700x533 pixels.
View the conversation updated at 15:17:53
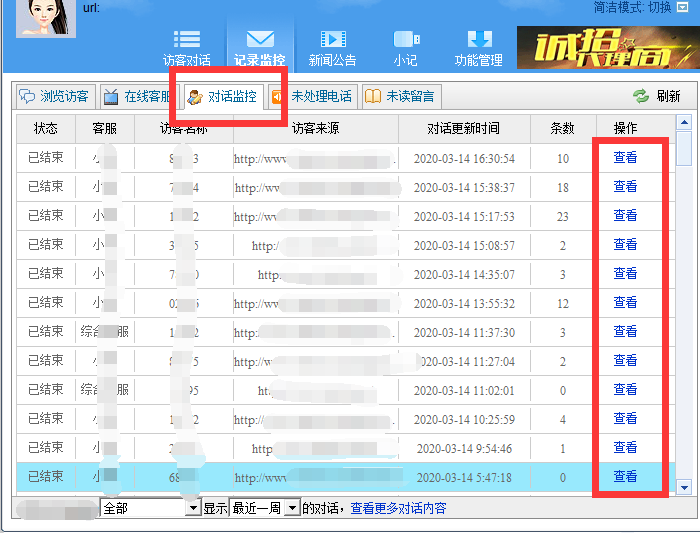click(625, 216)
